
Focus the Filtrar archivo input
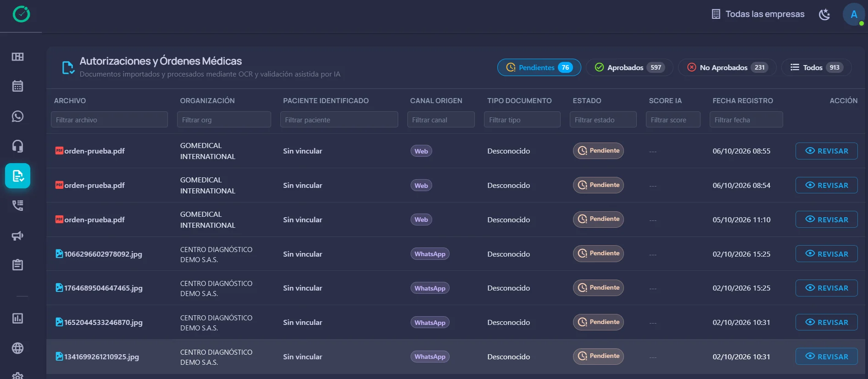pyautogui.click(x=109, y=120)
